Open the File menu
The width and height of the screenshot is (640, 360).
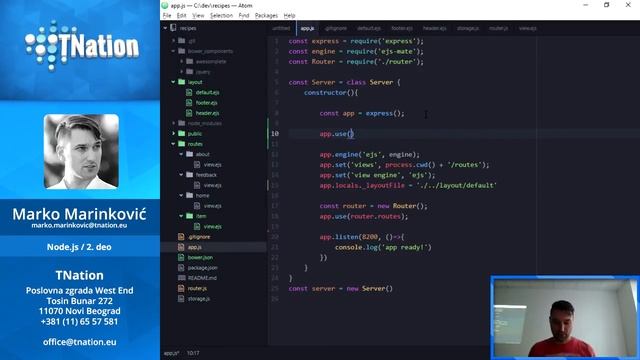click(x=167, y=16)
